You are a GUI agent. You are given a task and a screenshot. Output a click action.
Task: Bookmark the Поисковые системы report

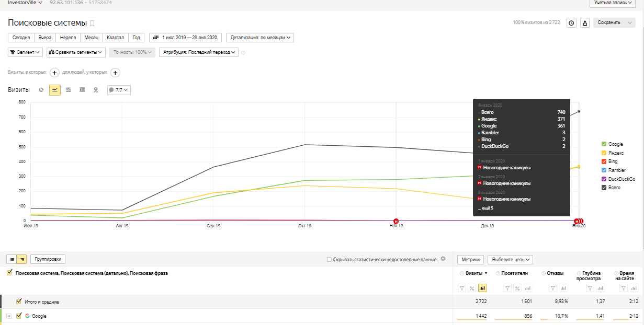tap(93, 23)
